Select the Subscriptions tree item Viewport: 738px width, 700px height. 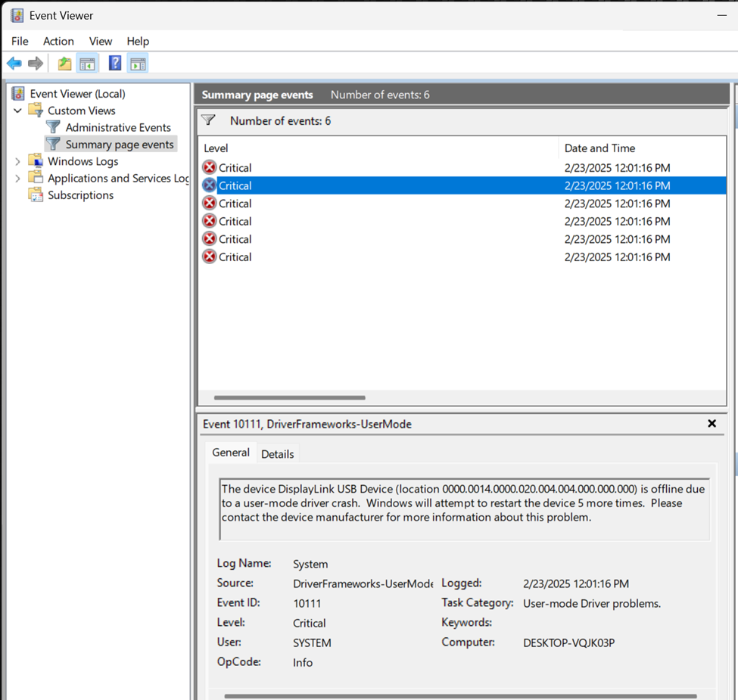pos(80,195)
